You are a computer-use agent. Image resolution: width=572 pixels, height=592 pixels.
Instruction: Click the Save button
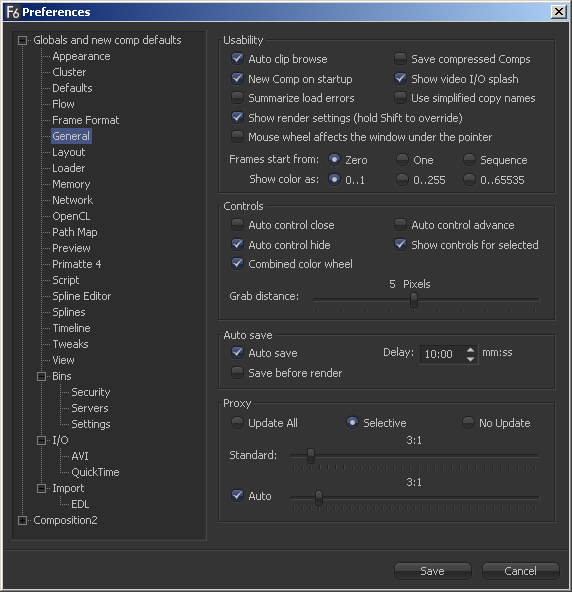click(x=433, y=571)
